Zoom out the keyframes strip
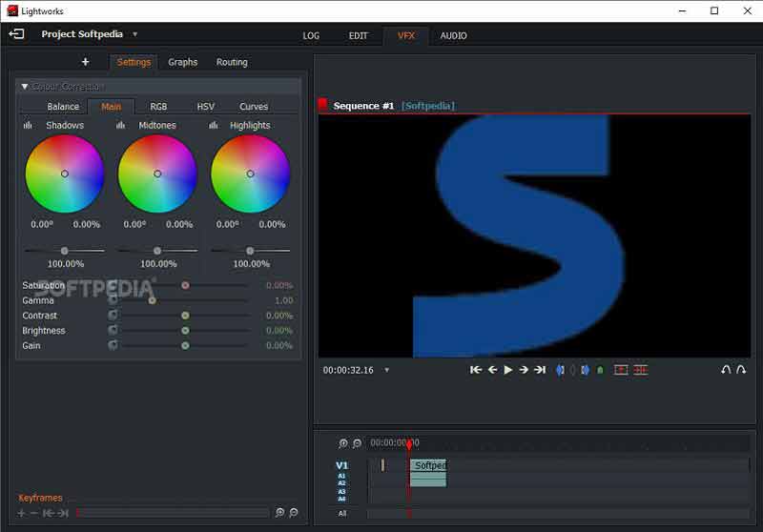This screenshot has width=763, height=532. point(294,512)
